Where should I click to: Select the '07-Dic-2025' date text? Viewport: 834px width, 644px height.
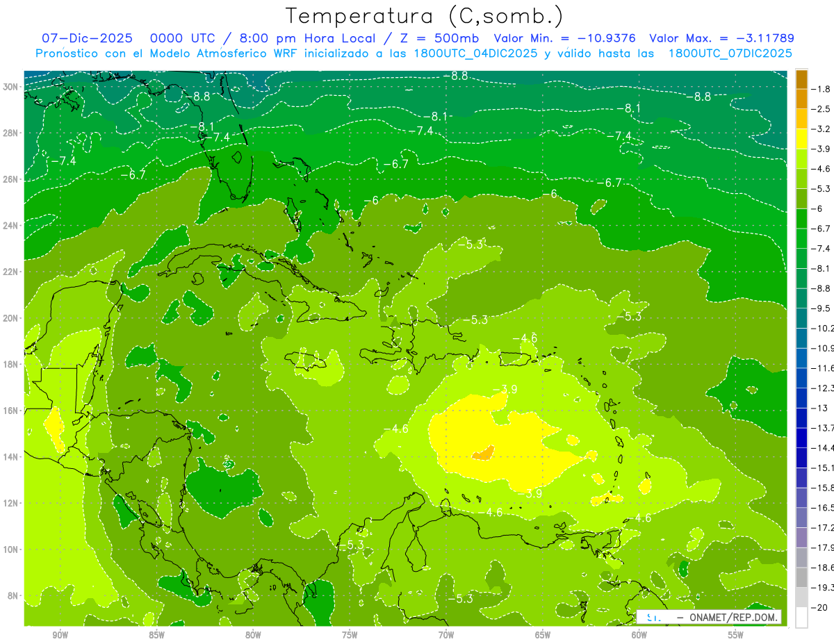(88, 39)
